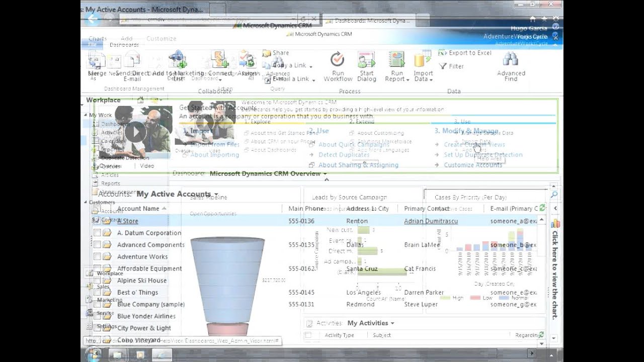Screen dimensions: 644x362
Task: Expand the Copy a Link dropdown arrow
Action: [311, 66]
